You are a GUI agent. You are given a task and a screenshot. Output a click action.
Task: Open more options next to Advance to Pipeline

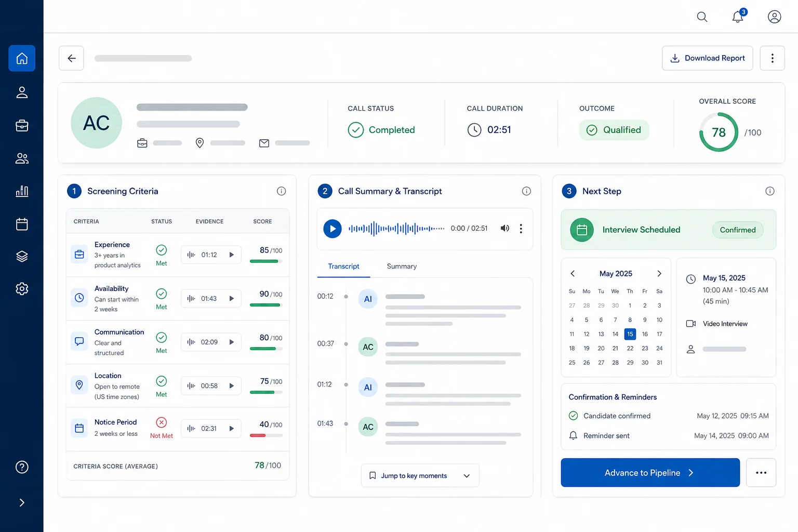pyautogui.click(x=761, y=473)
